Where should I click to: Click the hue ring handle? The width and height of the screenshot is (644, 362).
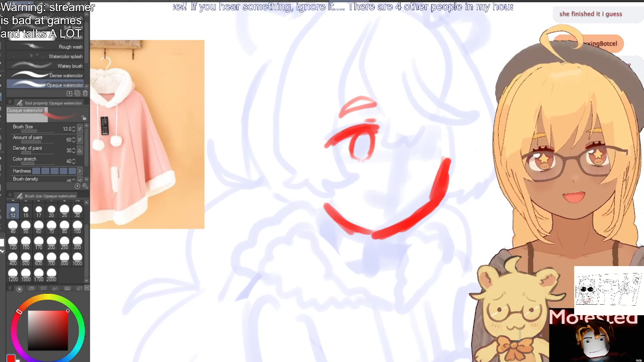point(19,312)
